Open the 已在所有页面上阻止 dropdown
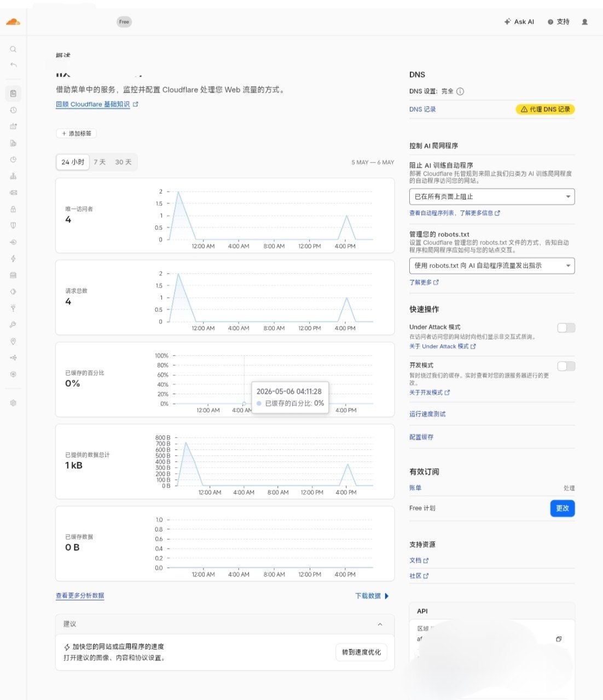Viewport: 603px width, 700px height. coord(492,196)
